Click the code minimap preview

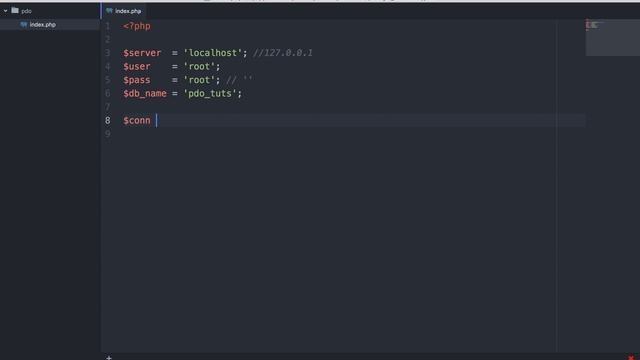(612, 38)
